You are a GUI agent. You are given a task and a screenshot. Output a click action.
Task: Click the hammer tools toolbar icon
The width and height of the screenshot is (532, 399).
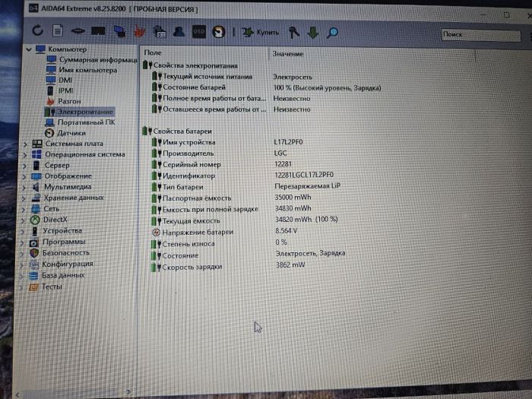pos(294,33)
